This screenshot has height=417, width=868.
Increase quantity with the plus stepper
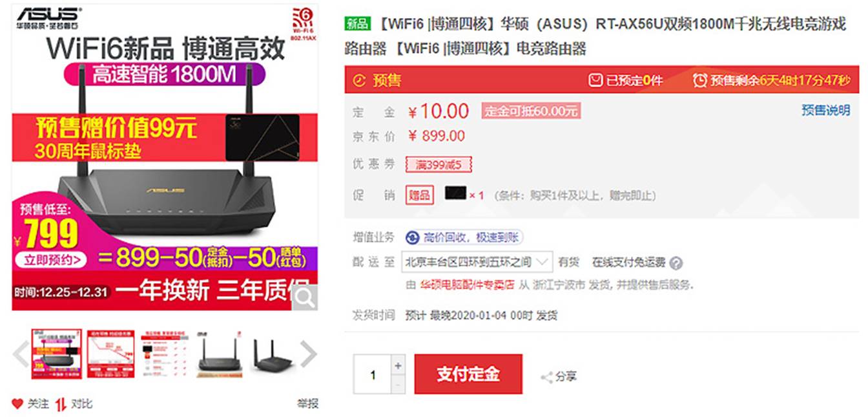[x=398, y=365]
